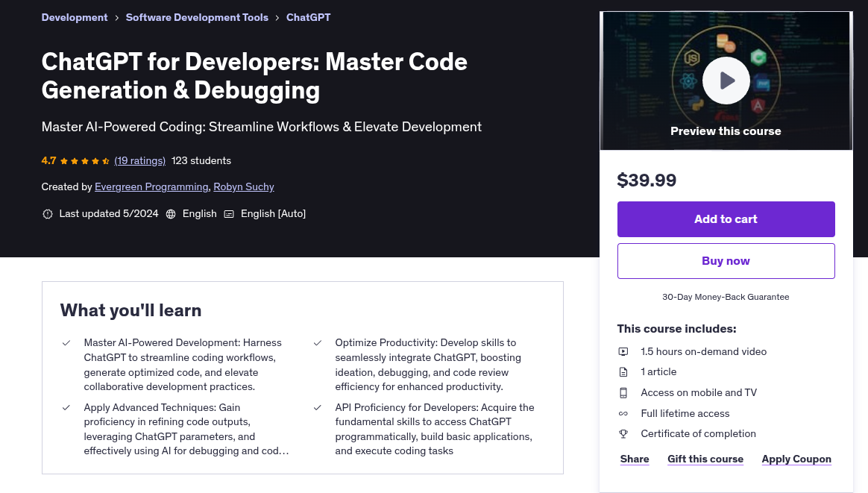The width and height of the screenshot is (868, 493).
Task: Click the $39.99 price
Action: tap(647, 180)
